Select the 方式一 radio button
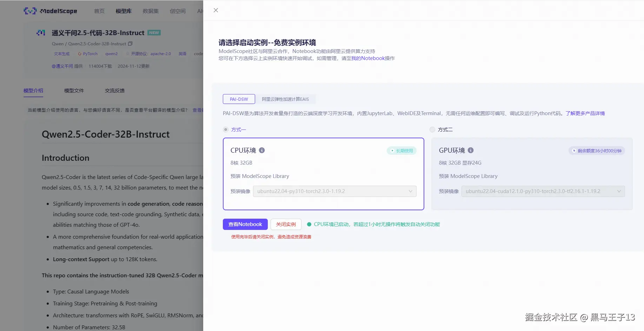 tap(226, 130)
